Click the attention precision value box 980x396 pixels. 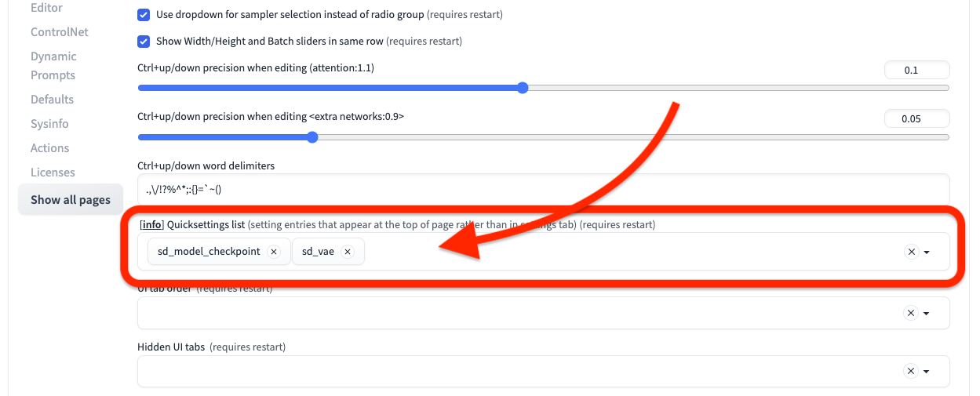pyautogui.click(x=916, y=71)
